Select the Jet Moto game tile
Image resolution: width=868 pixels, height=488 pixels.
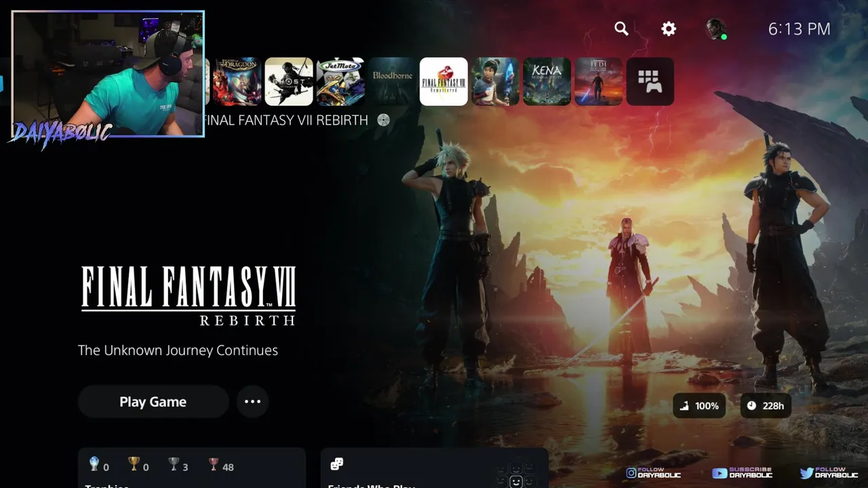click(340, 81)
